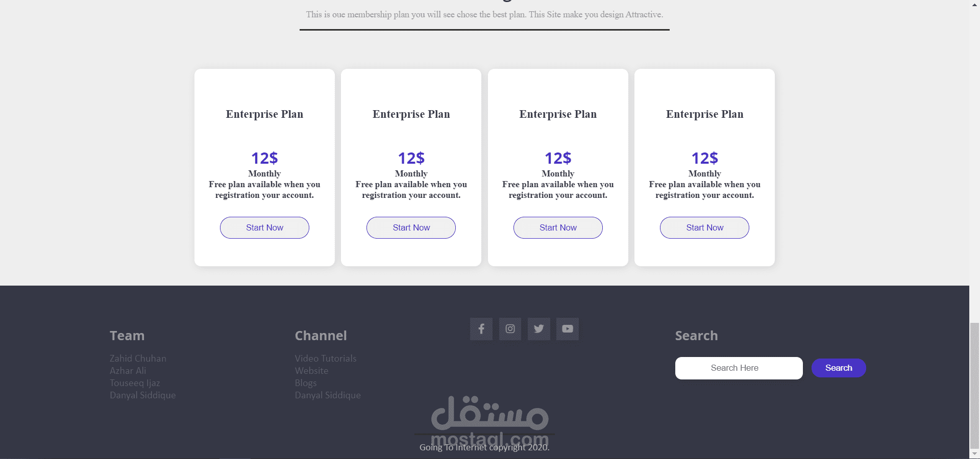Focus the Search Here input field
The height and width of the screenshot is (459, 980).
click(x=739, y=368)
